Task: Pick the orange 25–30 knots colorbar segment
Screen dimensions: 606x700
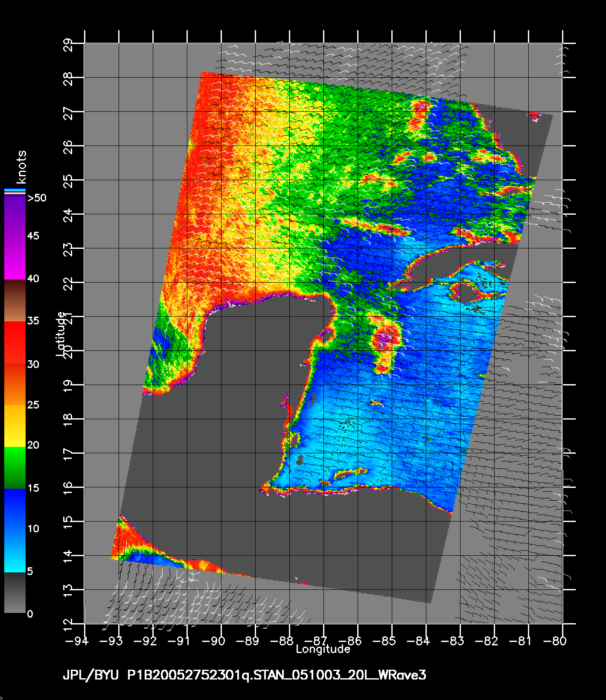Action: [x=15, y=384]
